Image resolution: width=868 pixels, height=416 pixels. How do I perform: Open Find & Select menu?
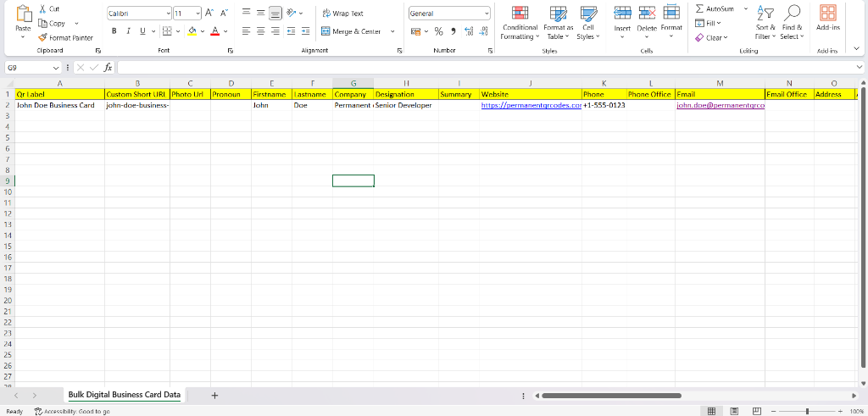click(x=793, y=23)
